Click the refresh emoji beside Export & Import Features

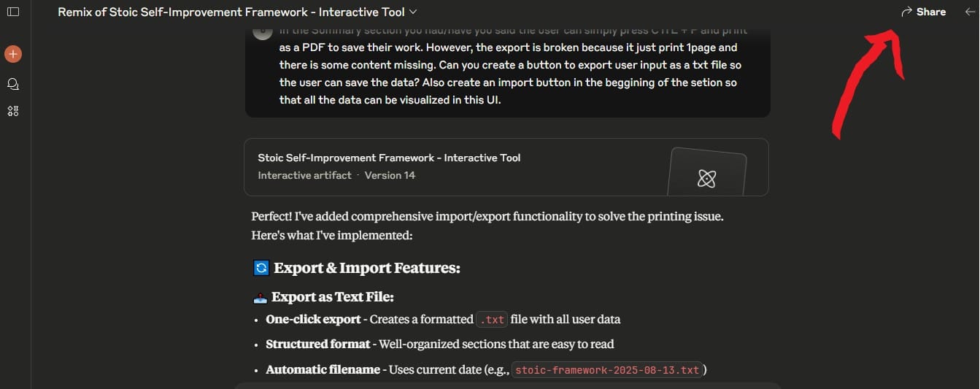pyautogui.click(x=261, y=268)
